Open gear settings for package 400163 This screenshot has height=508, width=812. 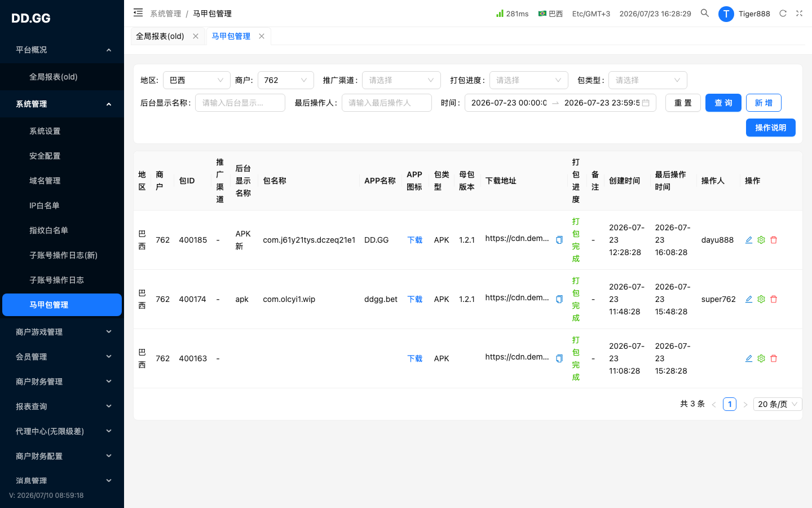(761, 358)
